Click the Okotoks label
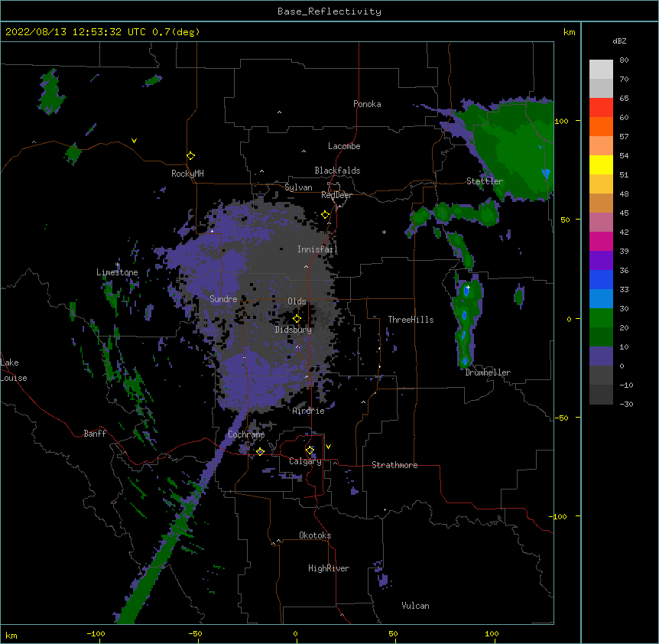 coord(315,535)
